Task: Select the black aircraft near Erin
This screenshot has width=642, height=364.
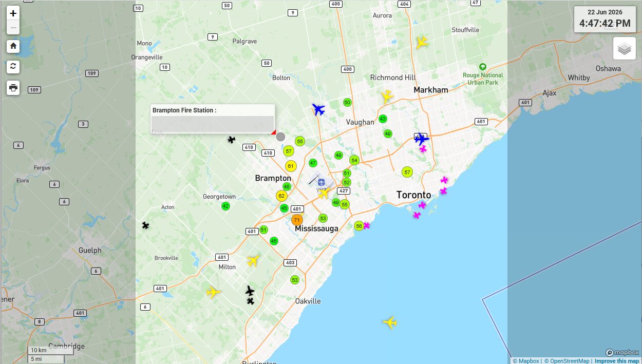Action: pyautogui.click(x=232, y=139)
